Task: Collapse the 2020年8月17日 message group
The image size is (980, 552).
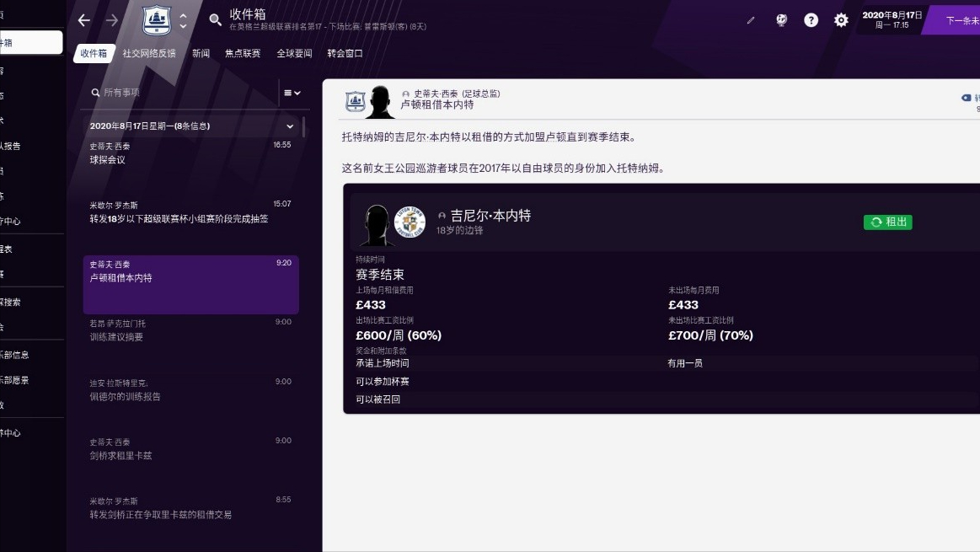Action: pos(290,126)
